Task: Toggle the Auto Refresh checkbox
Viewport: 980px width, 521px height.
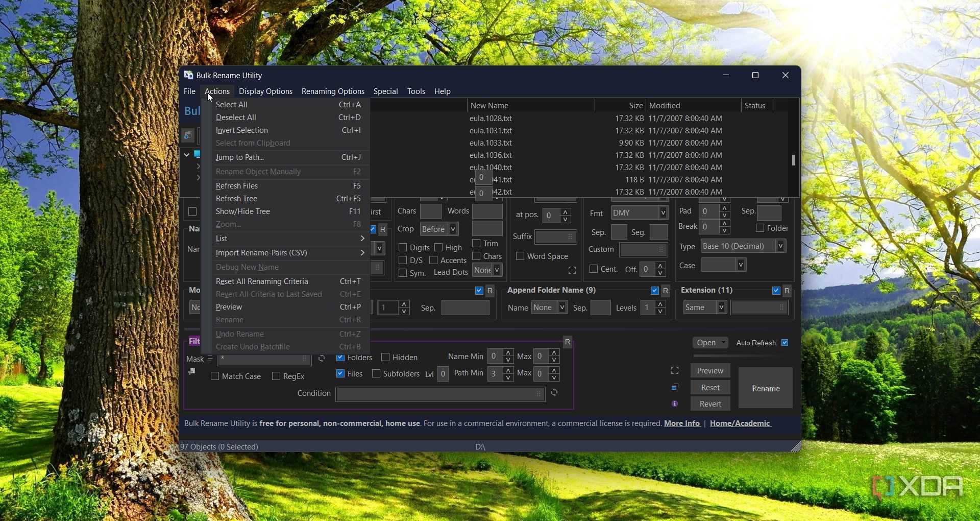Action: point(785,342)
